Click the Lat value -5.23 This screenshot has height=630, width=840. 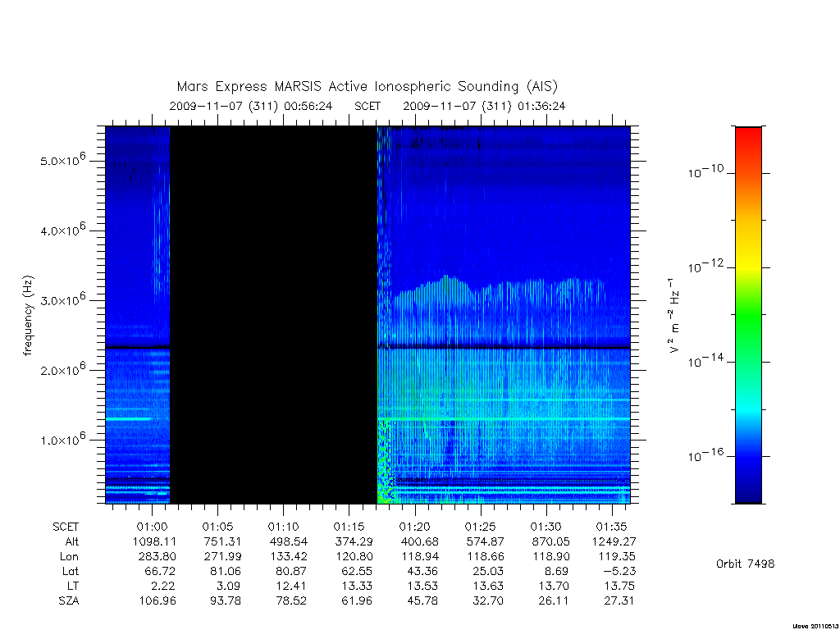pyautogui.click(x=617, y=571)
